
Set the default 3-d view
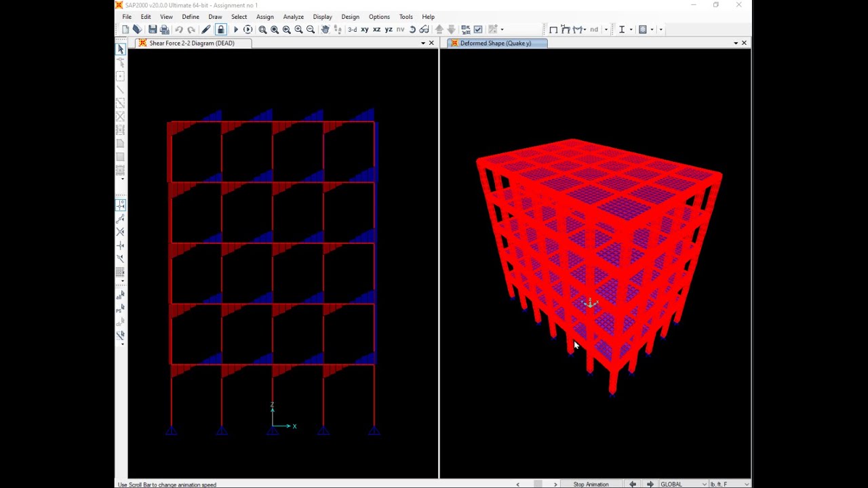(352, 29)
